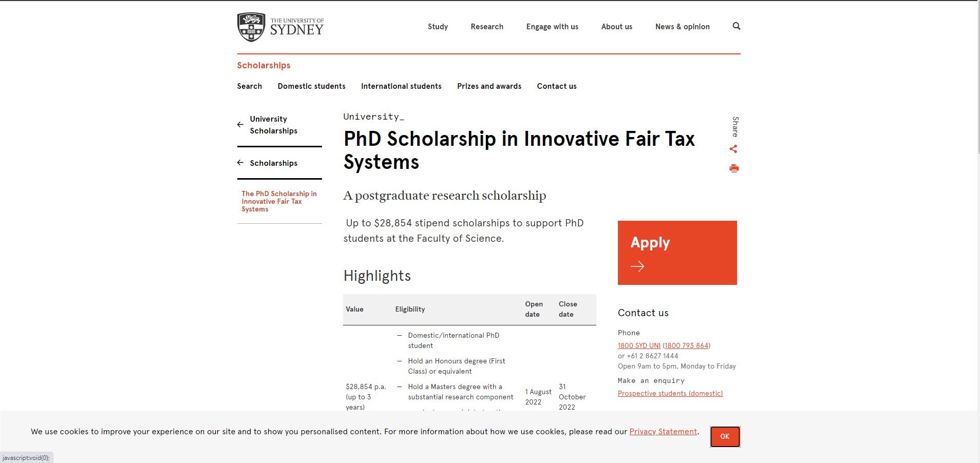Click the $28,854 p.a. value cell

pyautogui.click(x=366, y=397)
